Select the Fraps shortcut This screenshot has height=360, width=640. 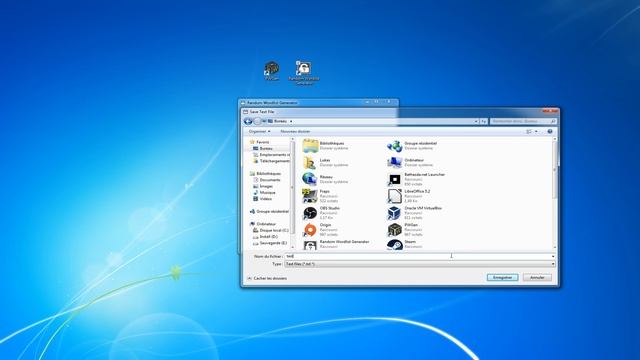point(321,196)
